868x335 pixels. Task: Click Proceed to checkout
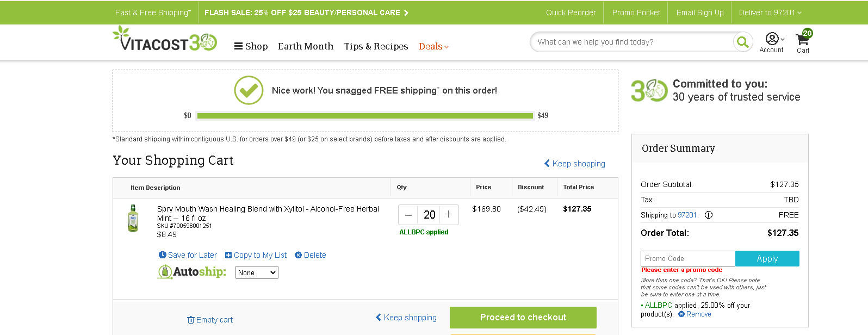523,318
